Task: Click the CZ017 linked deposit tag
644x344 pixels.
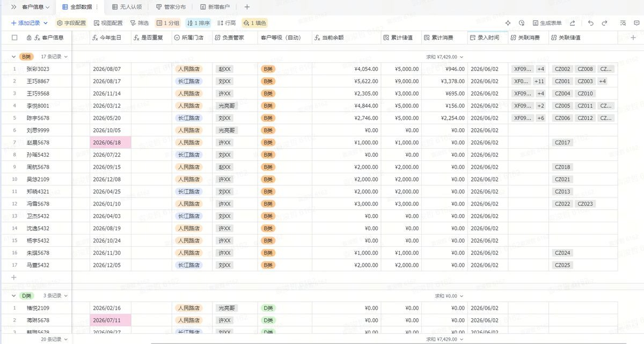Action: point(562,142)
